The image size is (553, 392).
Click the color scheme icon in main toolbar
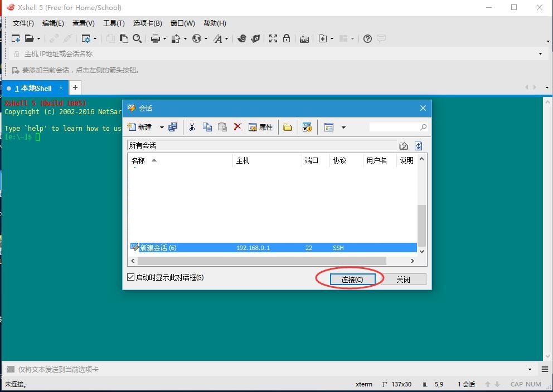[176, 38]
